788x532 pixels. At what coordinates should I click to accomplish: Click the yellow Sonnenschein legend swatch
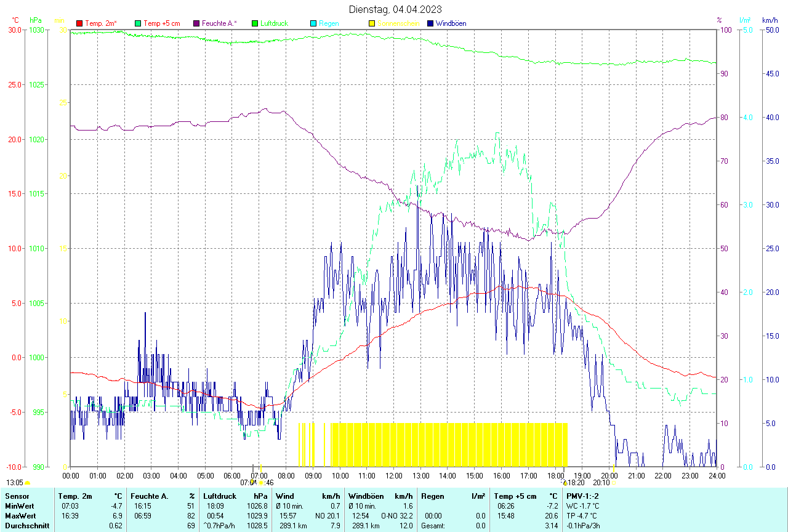pos(371,23)
